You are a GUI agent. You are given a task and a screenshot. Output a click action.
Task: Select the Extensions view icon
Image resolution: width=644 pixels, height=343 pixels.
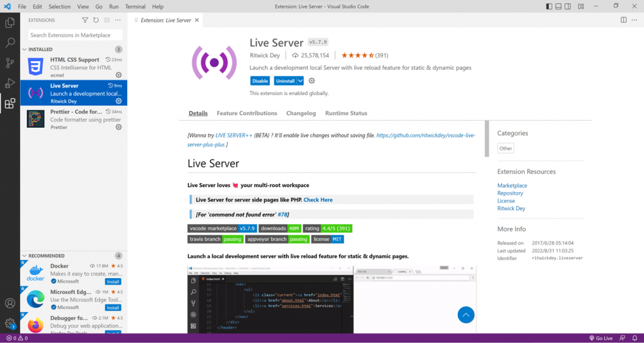pyautogui.click(x=10, y=103)
